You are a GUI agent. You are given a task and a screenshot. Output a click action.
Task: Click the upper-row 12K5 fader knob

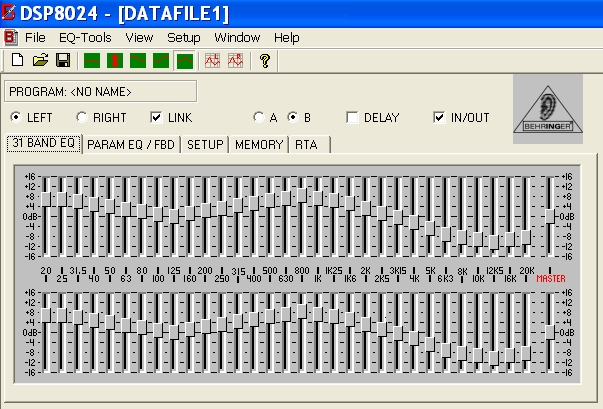pos(494,242)
